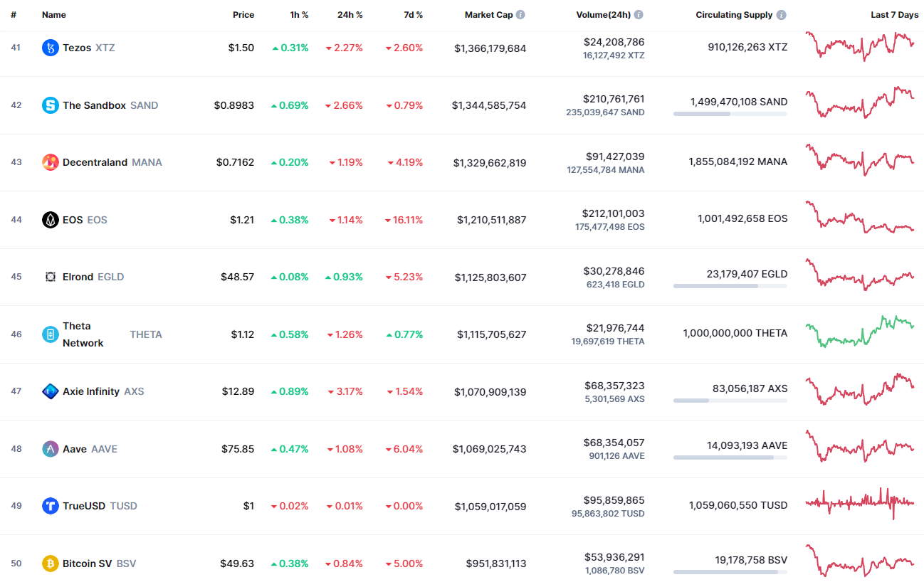Click the Bitcoin SV market cap $951,831,113
Image resolution: width=924 pixels, height=587 pixels.
(496, 564)
